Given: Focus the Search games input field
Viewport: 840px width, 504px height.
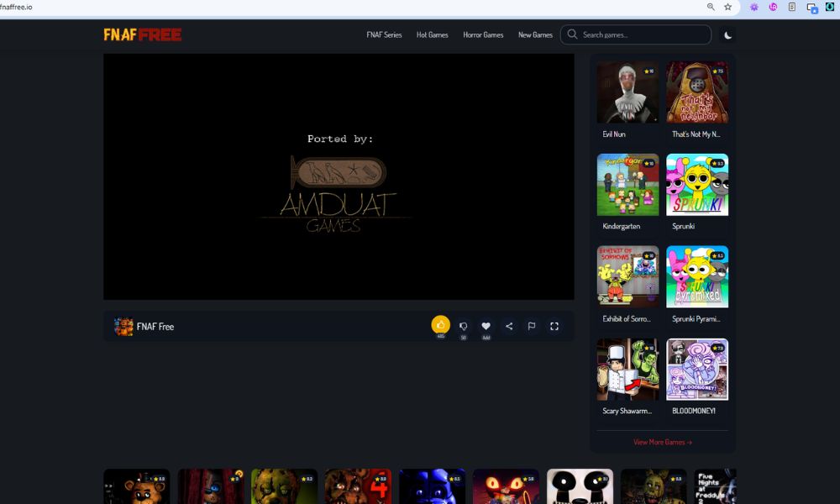Looking at the screenshot, I should click(x=643, y=35).
